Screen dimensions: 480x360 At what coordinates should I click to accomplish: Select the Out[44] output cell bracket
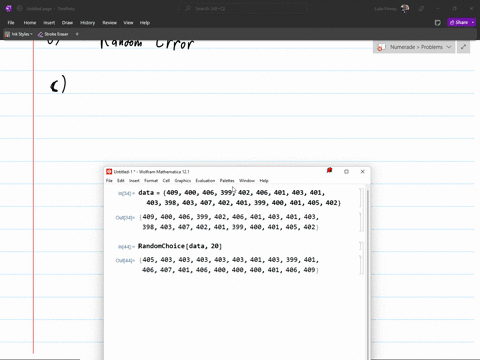click(x=361, y=265)
